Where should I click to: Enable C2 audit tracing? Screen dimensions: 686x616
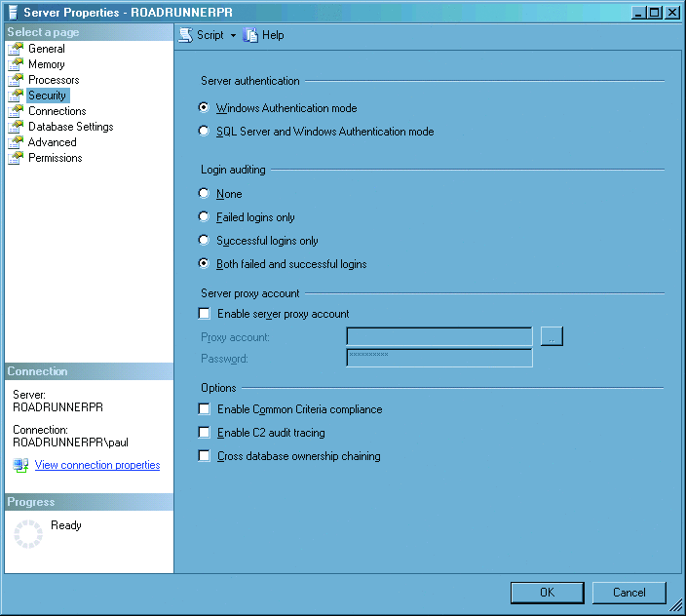(x=204, y=432)
